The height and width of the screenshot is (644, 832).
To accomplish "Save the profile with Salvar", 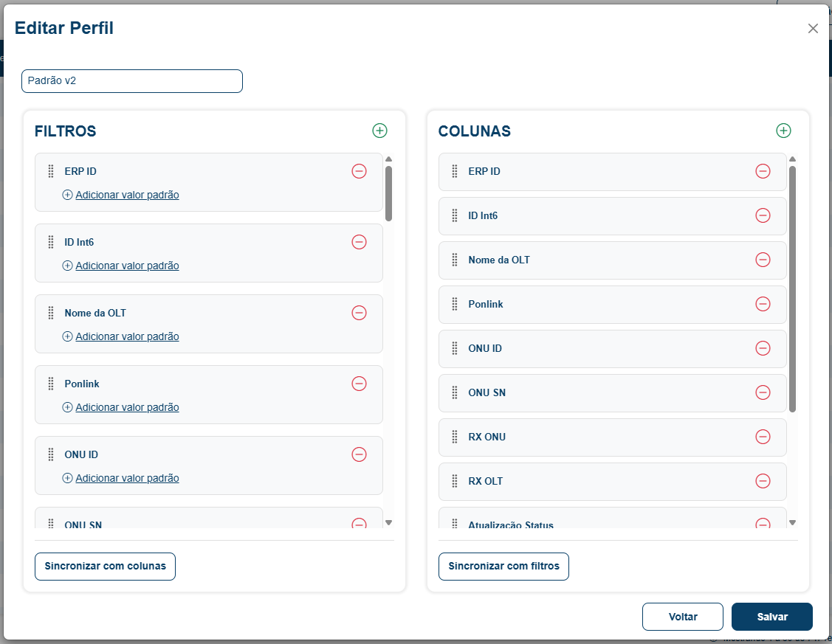I will click(772, 617).
